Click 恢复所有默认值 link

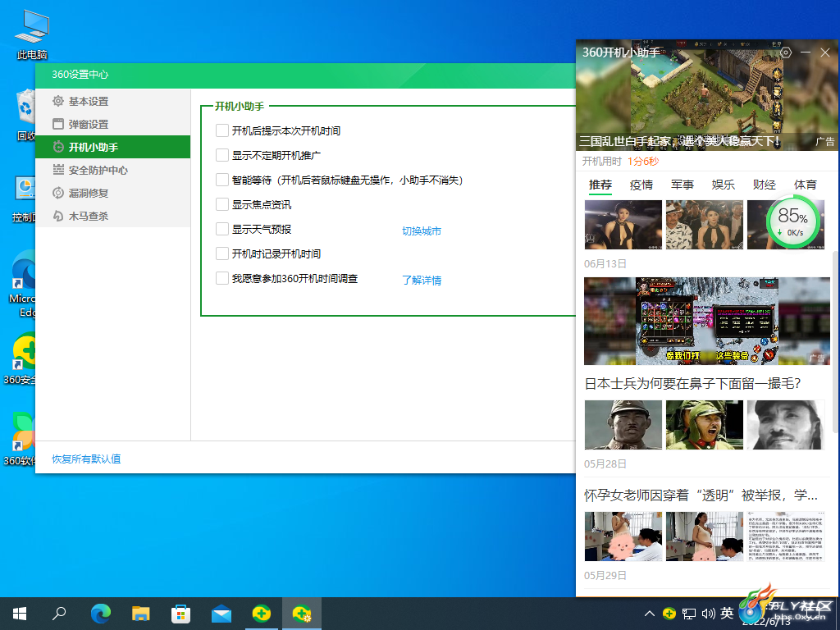86,459
